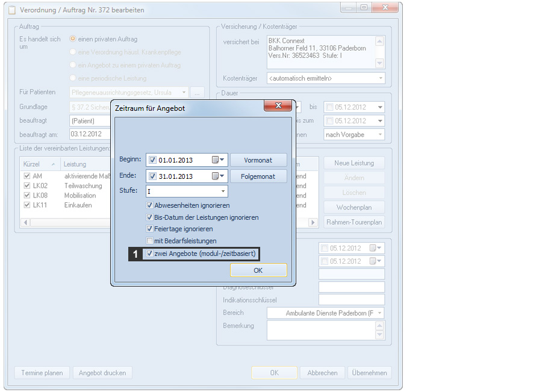Click the Indikationsschlüssel input field
The image size is (548, 392).
[x=352, y=300]
